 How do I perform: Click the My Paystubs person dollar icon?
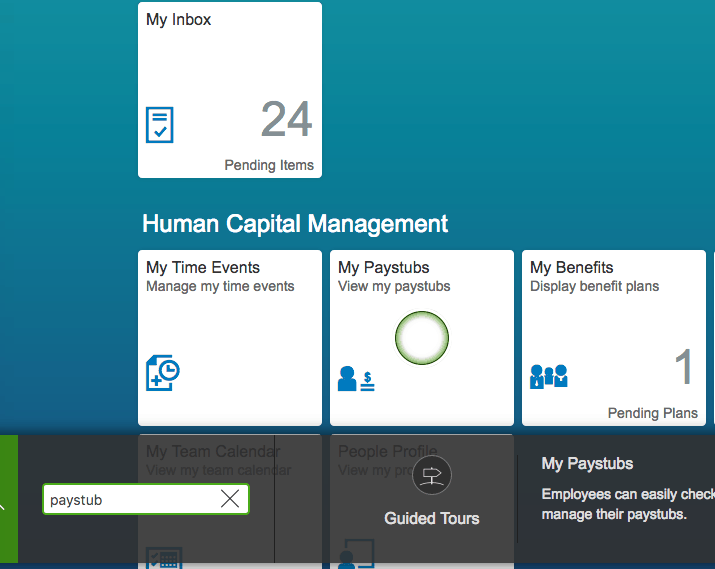[x=356, y=379]
